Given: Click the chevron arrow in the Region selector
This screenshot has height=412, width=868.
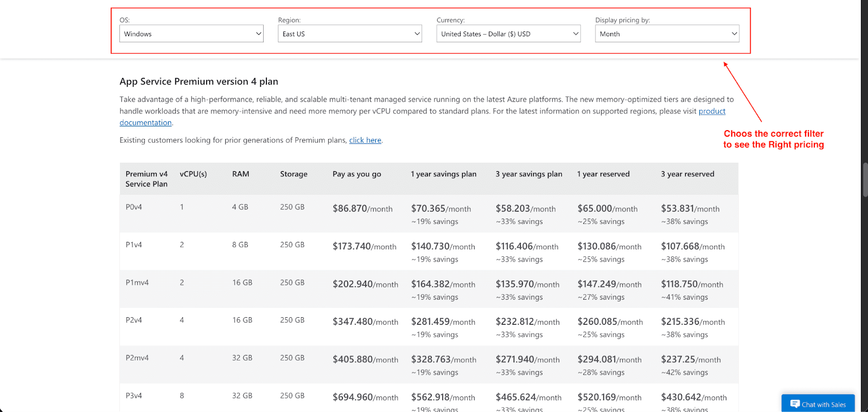Looking at the screenshot, I should click(417, 34).
